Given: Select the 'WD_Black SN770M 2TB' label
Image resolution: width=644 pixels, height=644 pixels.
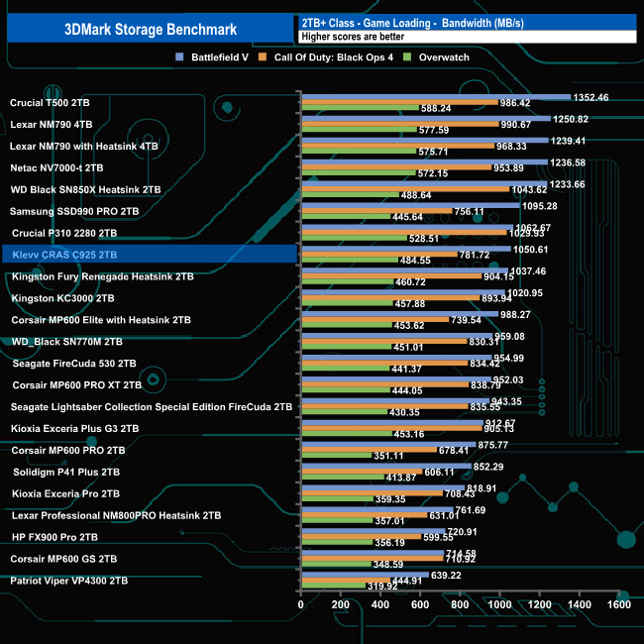Looking at the screenshot, I should pos(67,342).
